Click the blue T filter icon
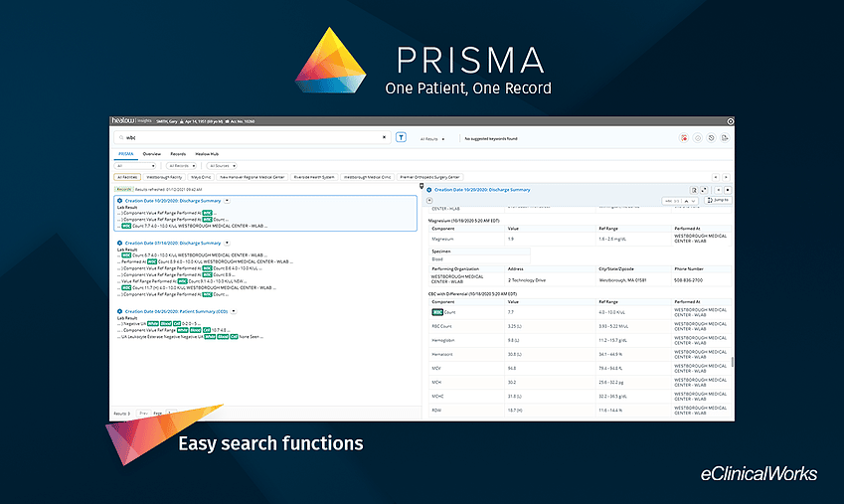Screen dimensions: 844x504 point(401,137)
